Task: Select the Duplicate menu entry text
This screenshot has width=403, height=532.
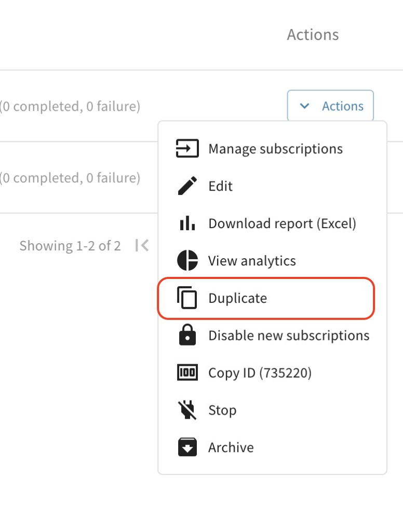Action: [x=237, y=299]
